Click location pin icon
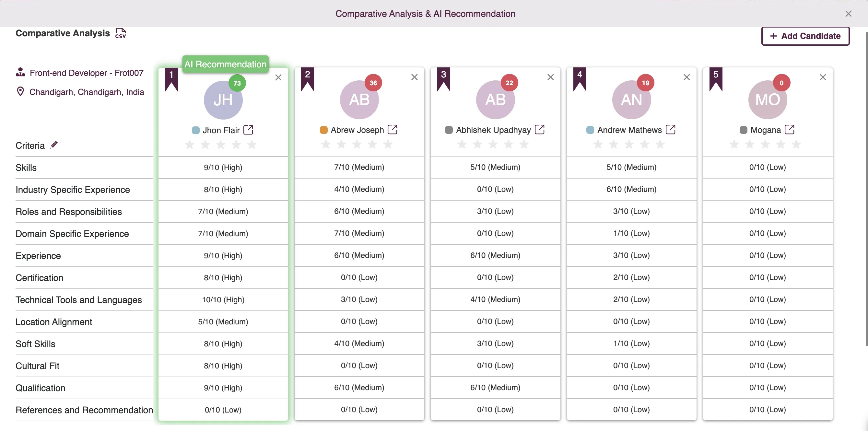The height and width of the screenshot is (431, 868). [x=20, y=92]
